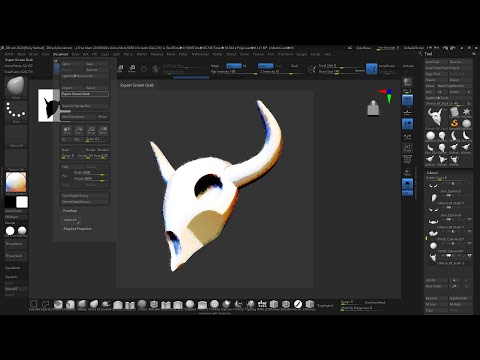This screenshot has height=360, width=480.
Task: Toggle the blue LazyMouse icon button
Action: [x=371, y=69]
